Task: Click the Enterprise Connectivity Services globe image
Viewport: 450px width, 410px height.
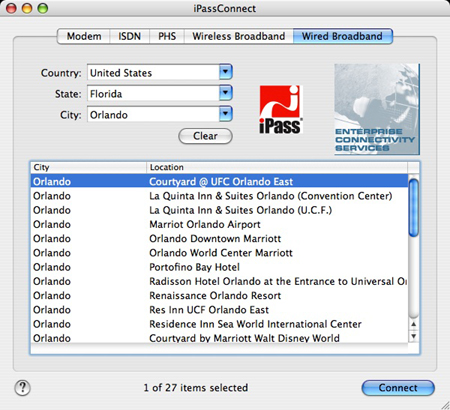Action: [x=377, y=109]
